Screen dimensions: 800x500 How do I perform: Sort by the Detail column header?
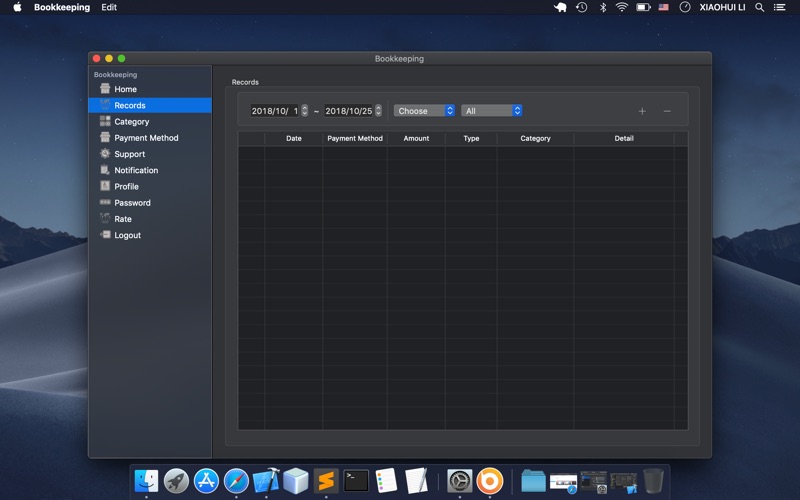point(624,138)
